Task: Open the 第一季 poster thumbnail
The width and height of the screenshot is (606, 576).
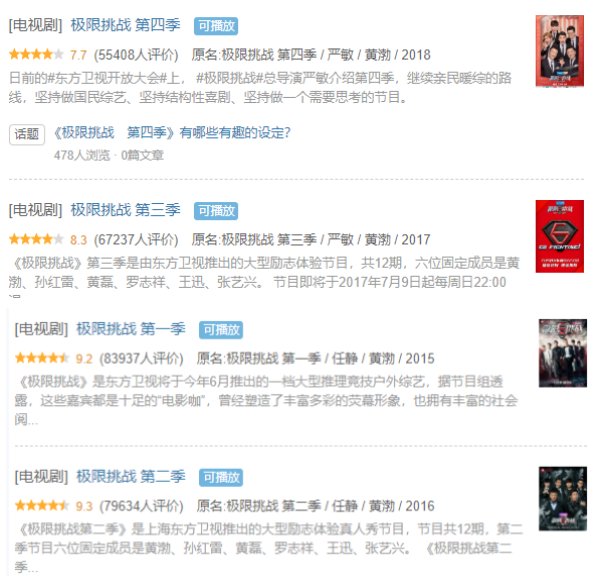Action: [563, 353]
